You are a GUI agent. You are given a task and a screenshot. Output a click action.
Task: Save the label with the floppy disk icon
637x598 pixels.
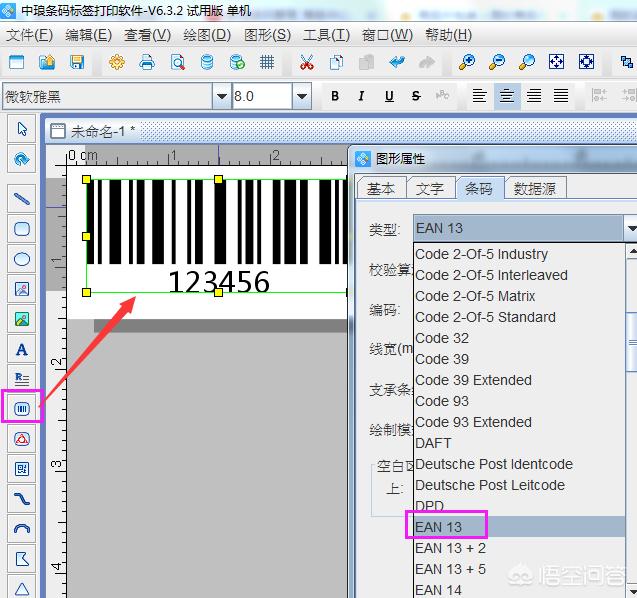pos(77,62)
